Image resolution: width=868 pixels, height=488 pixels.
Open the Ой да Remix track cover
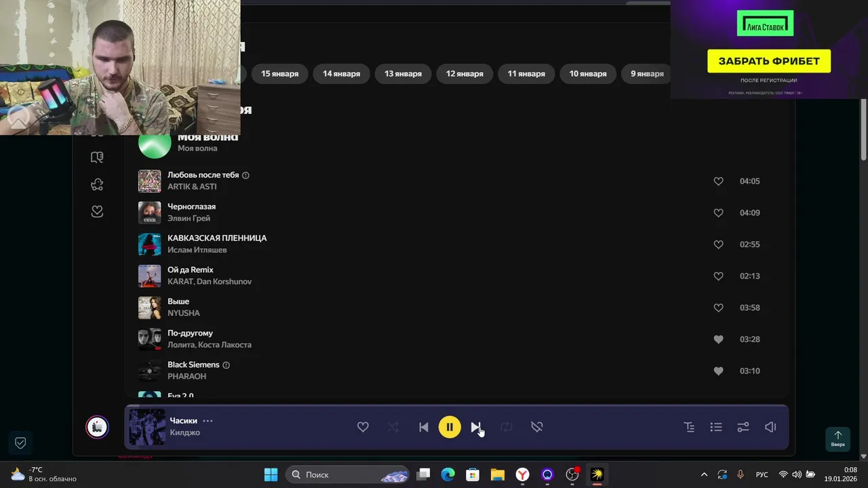(150, 276)
